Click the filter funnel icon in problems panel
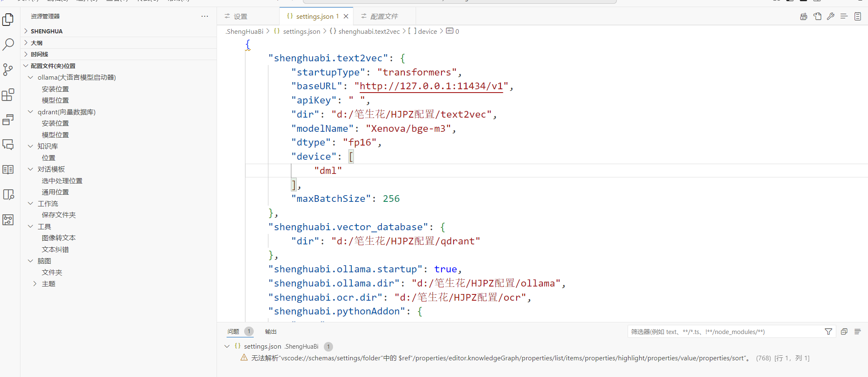The width and height of the screenshot is (868, 377). [x=828, y=332]
